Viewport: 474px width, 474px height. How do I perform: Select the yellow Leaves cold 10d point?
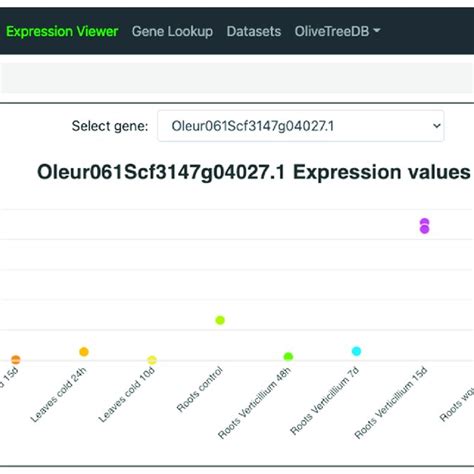coord(152,360)
